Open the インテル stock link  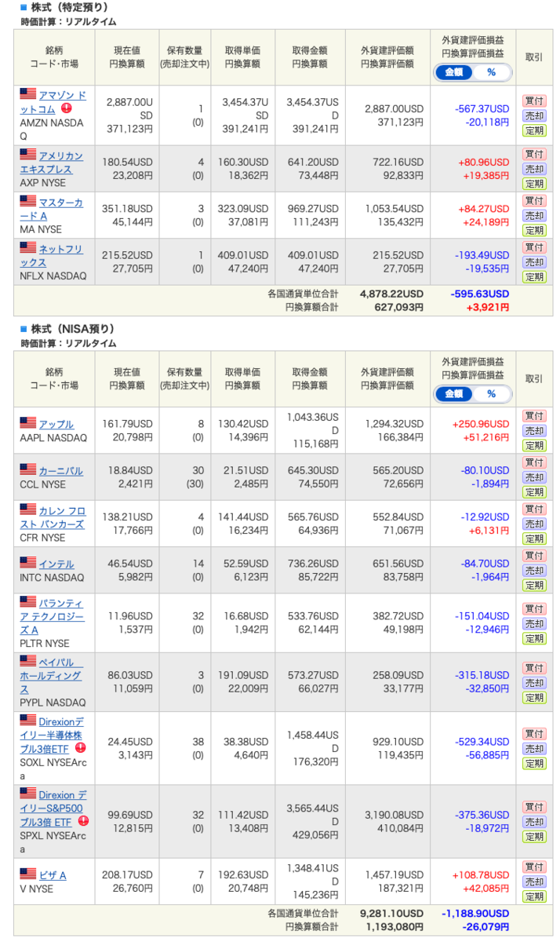tap(56, 563)
